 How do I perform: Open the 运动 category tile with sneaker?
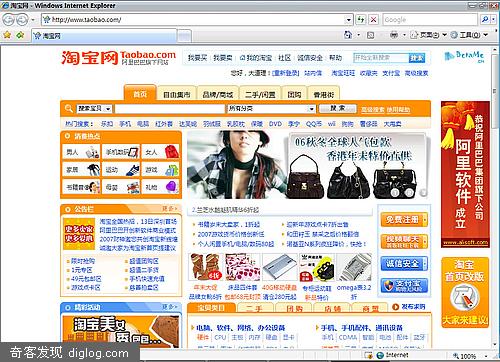121,170
